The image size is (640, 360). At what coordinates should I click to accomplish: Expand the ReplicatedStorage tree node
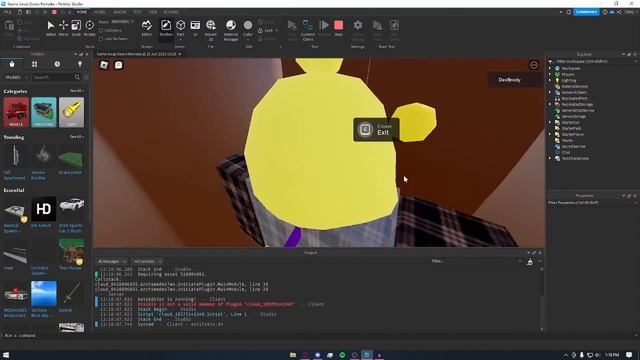pos(550,104)
